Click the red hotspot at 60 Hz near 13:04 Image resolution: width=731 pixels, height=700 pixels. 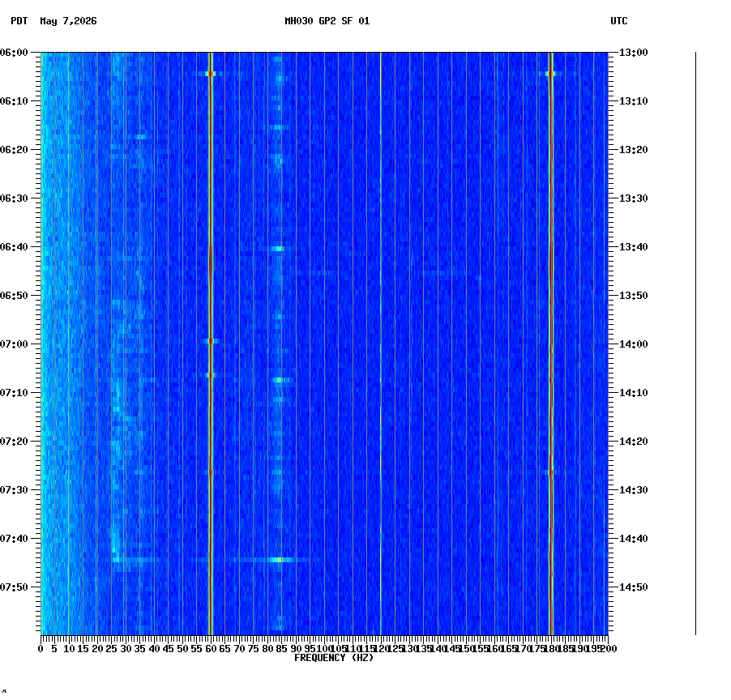[x=211, y=74]
